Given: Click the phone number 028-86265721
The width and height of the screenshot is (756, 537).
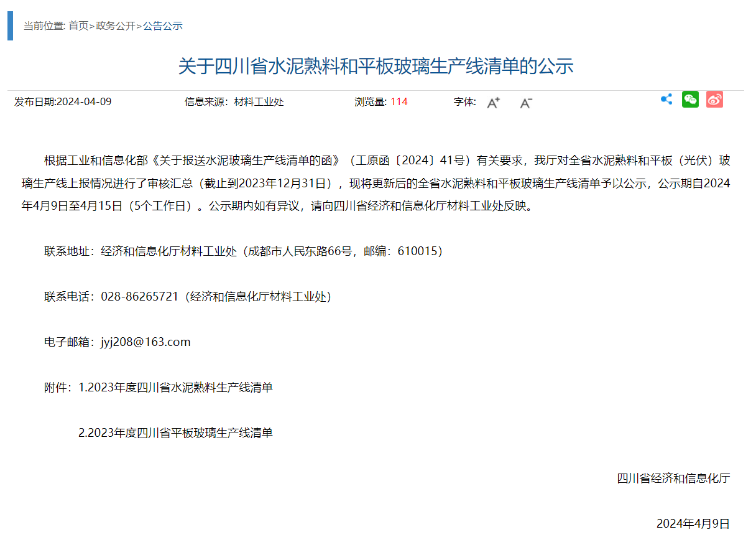Looking at the screenshot, I should [139, 297].
